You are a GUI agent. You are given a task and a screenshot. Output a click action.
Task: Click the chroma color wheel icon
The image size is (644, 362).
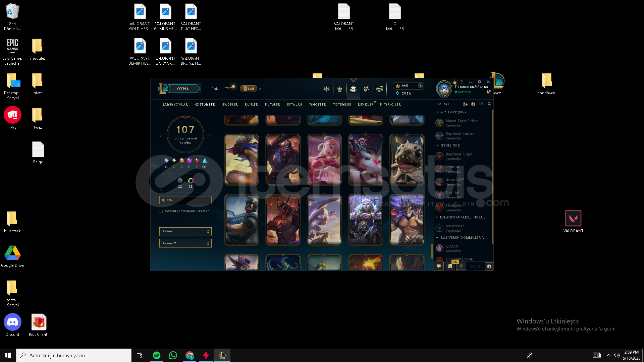coord(191,181)
